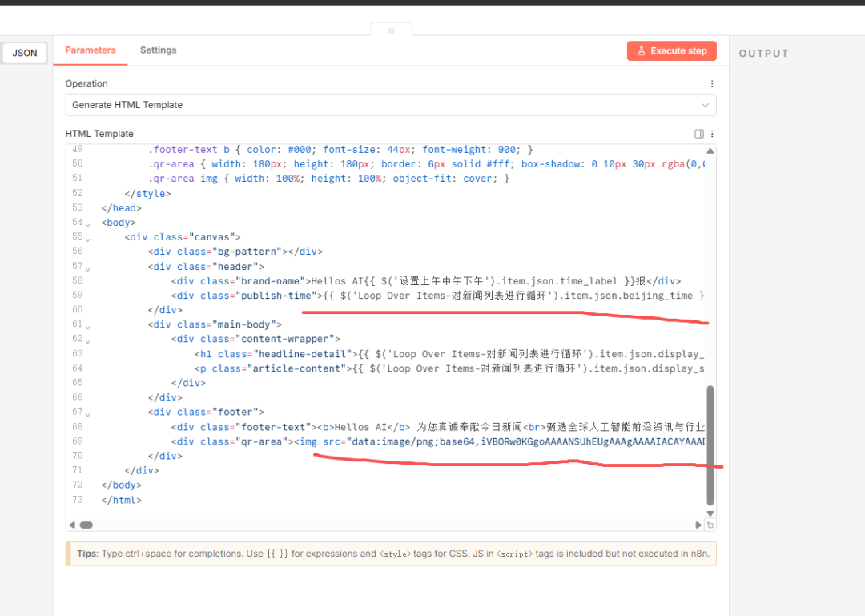This screenshot has height=616, width=865.
Task: Fold the main-body div at line 61
Action: [88, 325]
